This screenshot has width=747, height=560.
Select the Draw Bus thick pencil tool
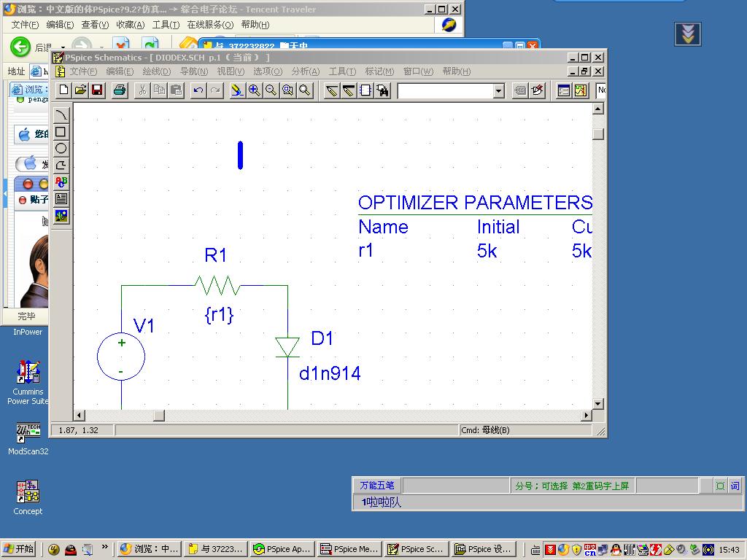(349, 90)
